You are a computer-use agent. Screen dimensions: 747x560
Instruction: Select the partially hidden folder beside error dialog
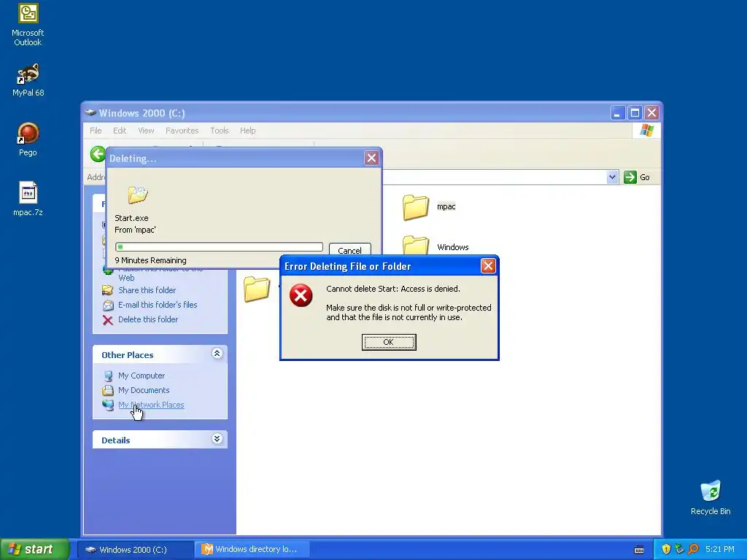point(258,289)
